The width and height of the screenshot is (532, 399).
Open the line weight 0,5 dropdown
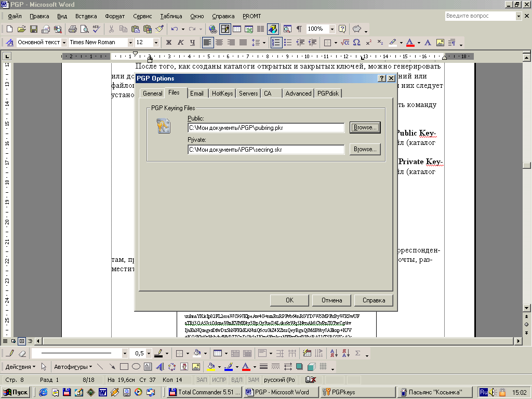click(x=149, y=353)
